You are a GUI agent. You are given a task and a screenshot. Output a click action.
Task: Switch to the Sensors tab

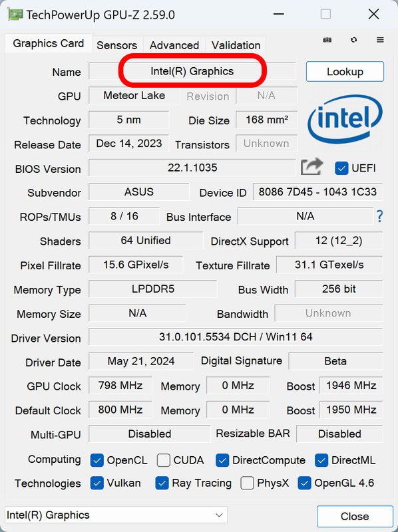click(117, 45)
